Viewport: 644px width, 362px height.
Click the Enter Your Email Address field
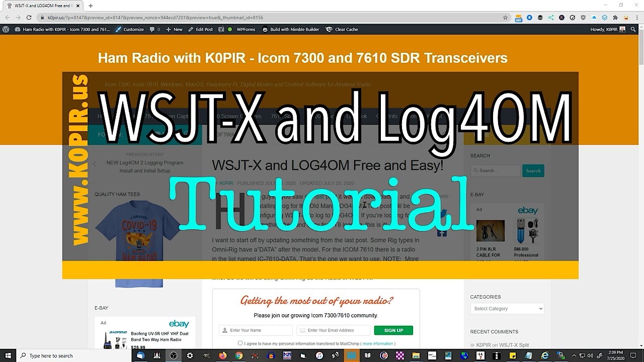point(334,330)
